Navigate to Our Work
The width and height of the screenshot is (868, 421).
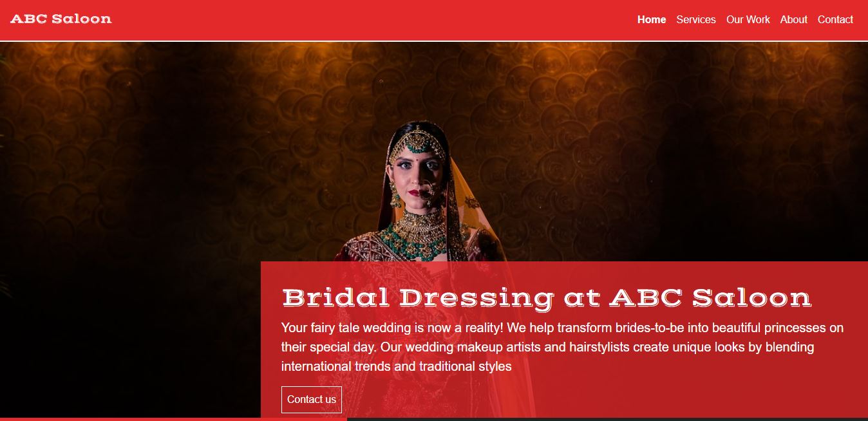pyautogui.click(x=748, y=19)
